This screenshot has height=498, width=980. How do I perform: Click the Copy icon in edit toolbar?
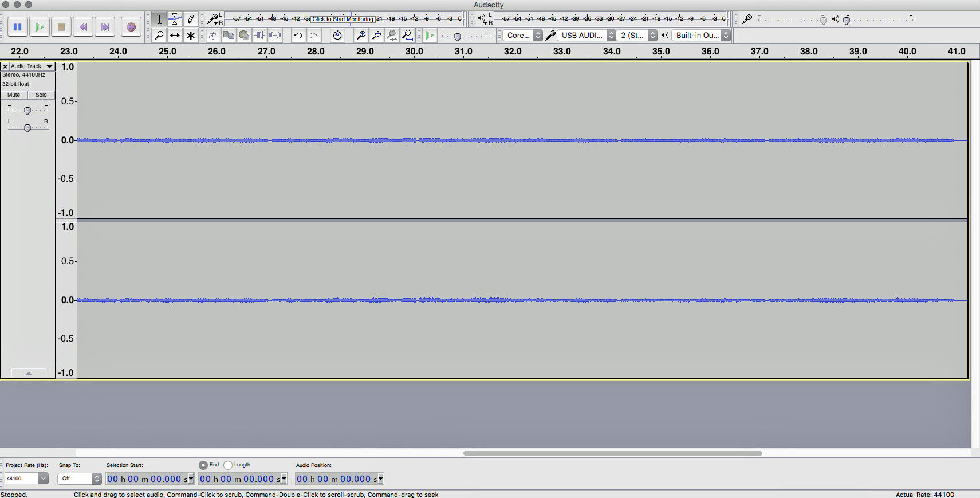point(229,36)
